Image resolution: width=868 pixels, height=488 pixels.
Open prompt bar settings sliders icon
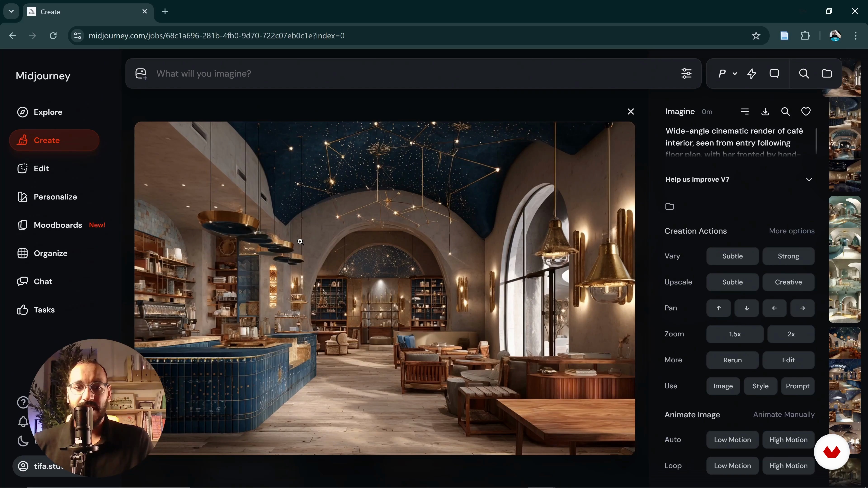[686, 73]
